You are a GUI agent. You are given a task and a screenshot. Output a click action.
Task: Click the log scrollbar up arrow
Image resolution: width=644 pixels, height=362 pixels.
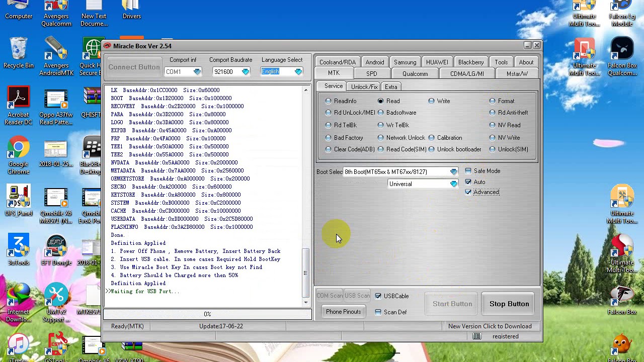point(305,90)
